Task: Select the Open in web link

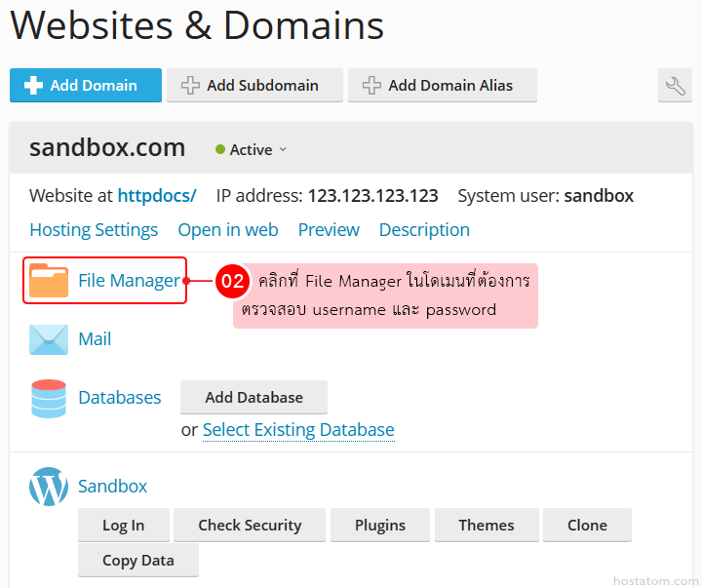Action: pos(227,230)
